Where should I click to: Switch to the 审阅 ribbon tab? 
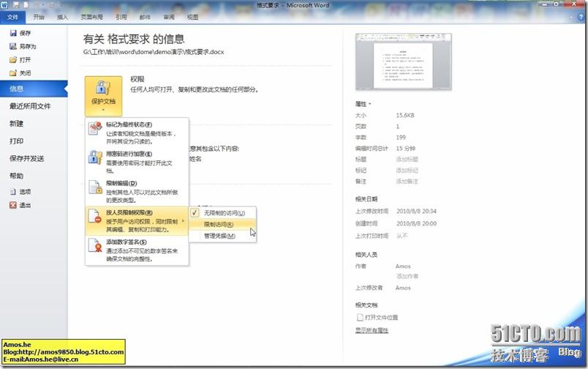tap(169, 18)
